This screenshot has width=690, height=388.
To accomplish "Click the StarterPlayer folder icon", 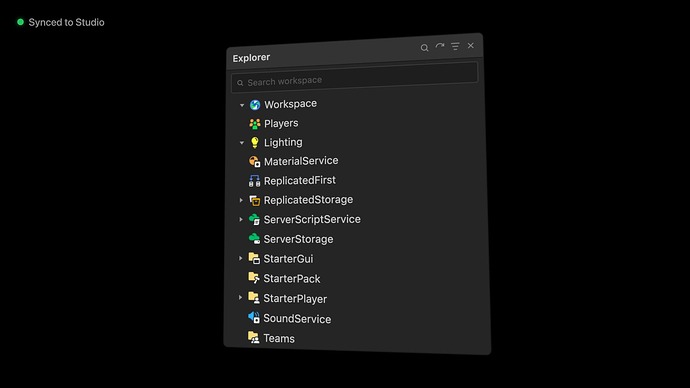I will click(x=254, y=298).
